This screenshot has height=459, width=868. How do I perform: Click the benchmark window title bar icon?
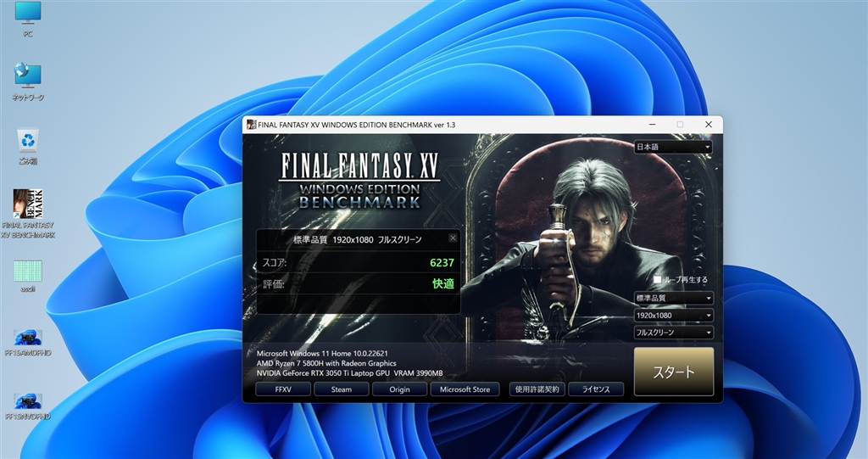(251, 125)
